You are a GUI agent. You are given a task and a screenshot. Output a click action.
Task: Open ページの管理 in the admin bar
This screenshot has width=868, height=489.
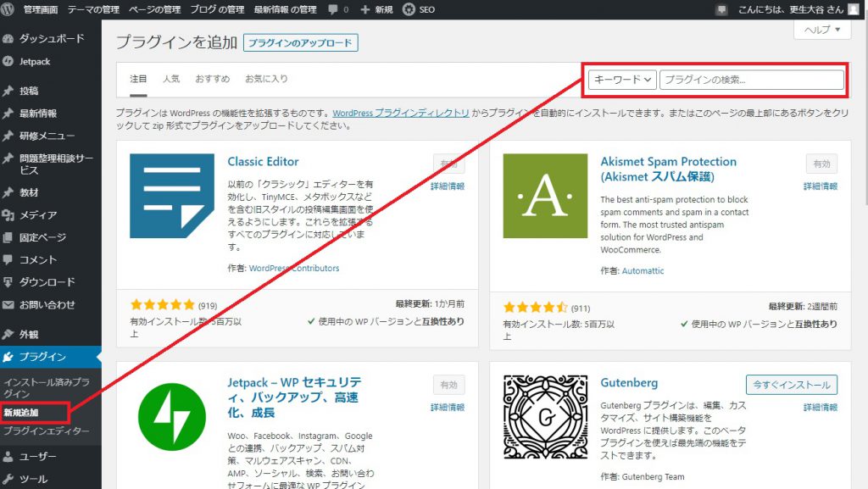point(154,9)
